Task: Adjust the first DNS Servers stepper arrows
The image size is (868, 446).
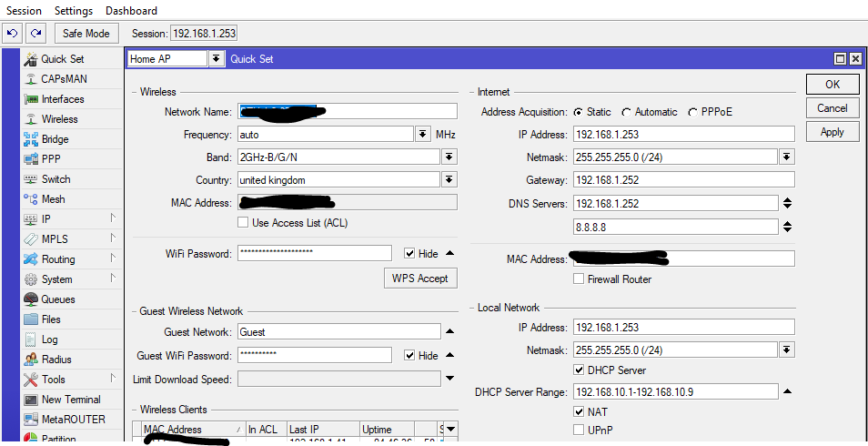Action: click(x=787, y=203)
